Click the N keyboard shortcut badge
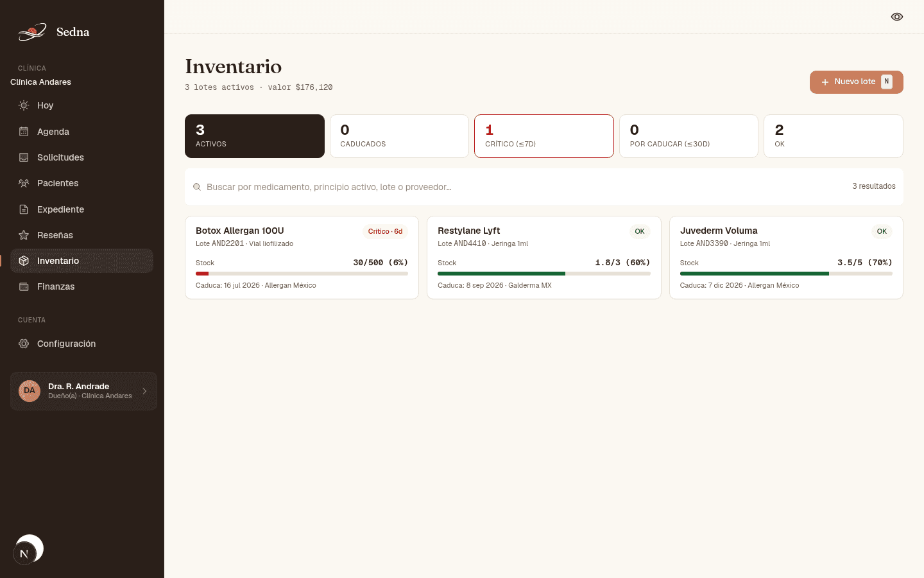This screenshot has width=924, height=578. click(887, 82)
